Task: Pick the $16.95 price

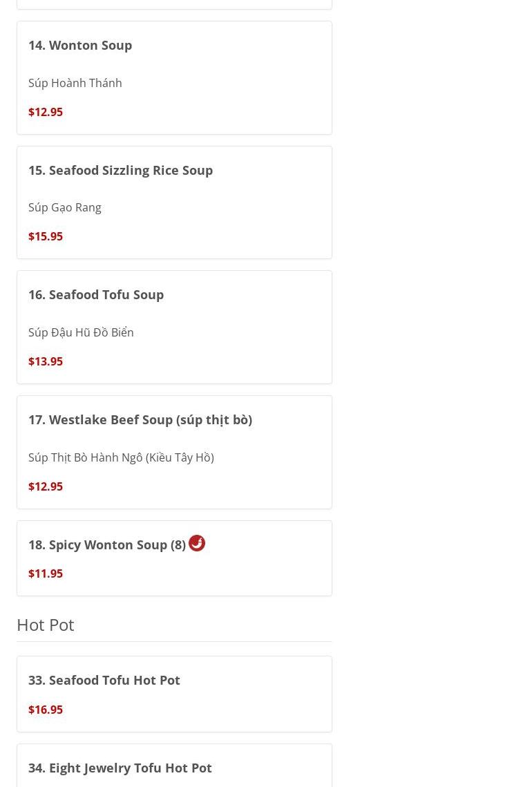Action: (x=46, y=710)
